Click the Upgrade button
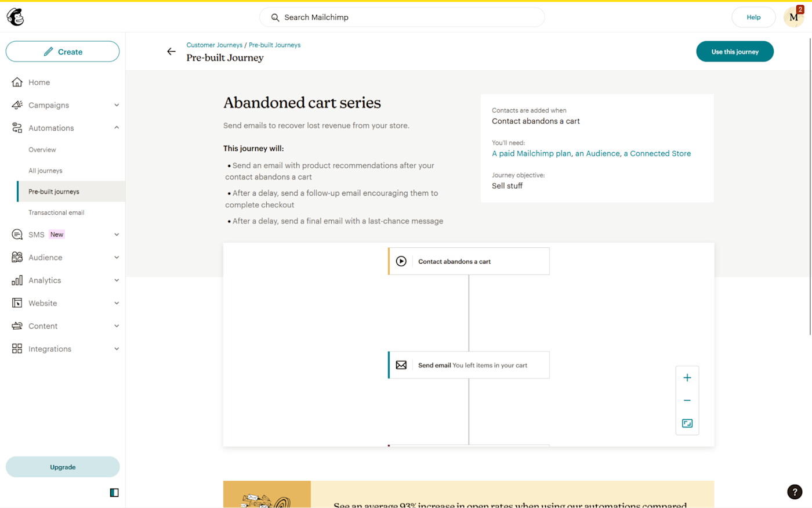The width and height of the screenshot is (812, 508). (x=63, y=467)
